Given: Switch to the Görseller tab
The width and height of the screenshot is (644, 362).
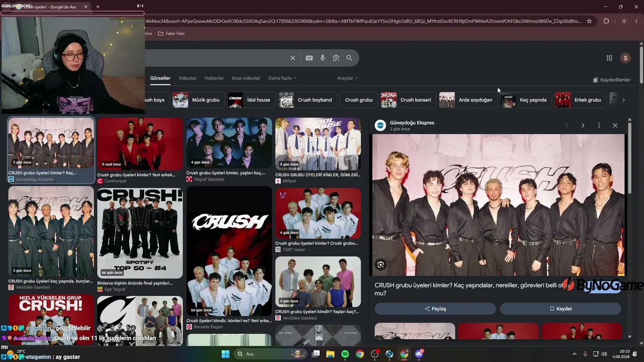Looking at the screenshot, I should tap(160, 78).
